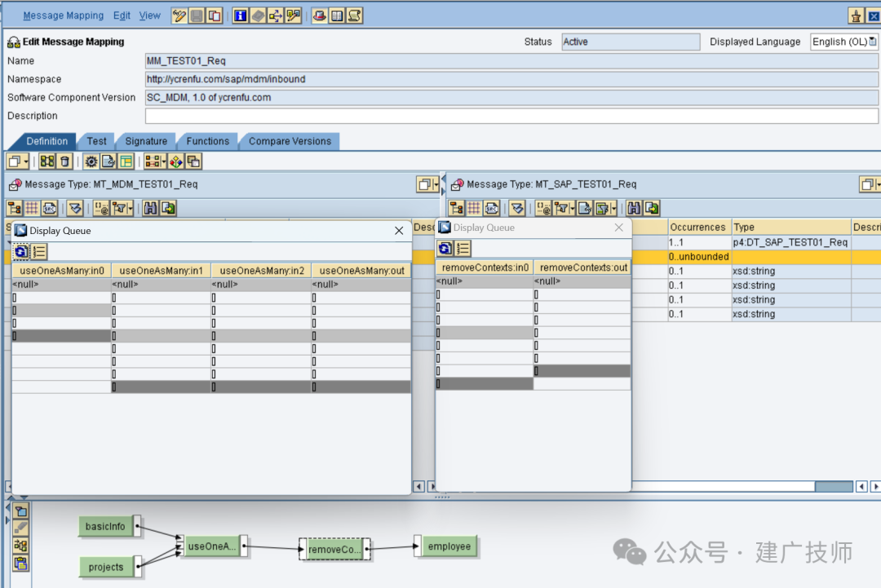
Task: Open the Message Mapping menu
Action: pyautogui.click(x=63, y=15)
